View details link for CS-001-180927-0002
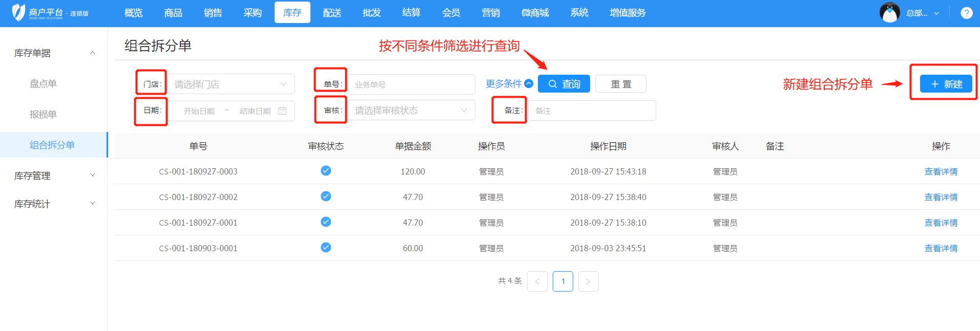 [x=941, y=197]
